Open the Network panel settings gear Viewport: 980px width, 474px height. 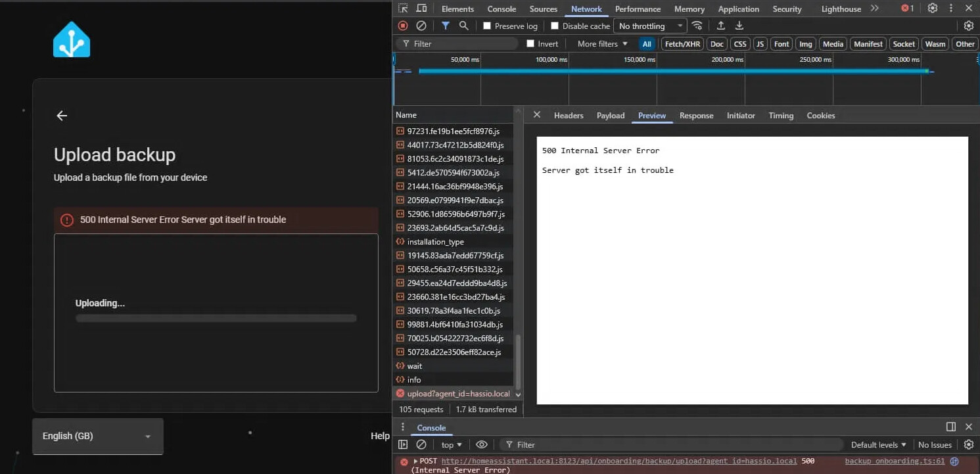(969, 26)
